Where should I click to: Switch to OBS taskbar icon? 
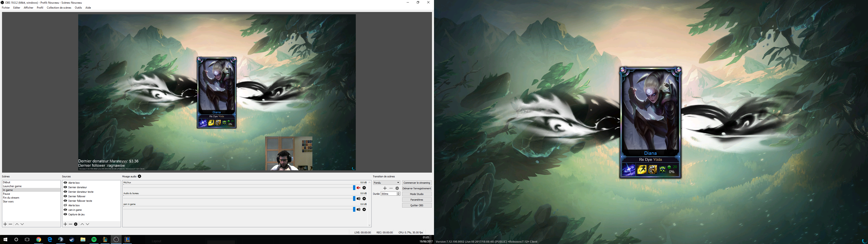click(116, 240)
